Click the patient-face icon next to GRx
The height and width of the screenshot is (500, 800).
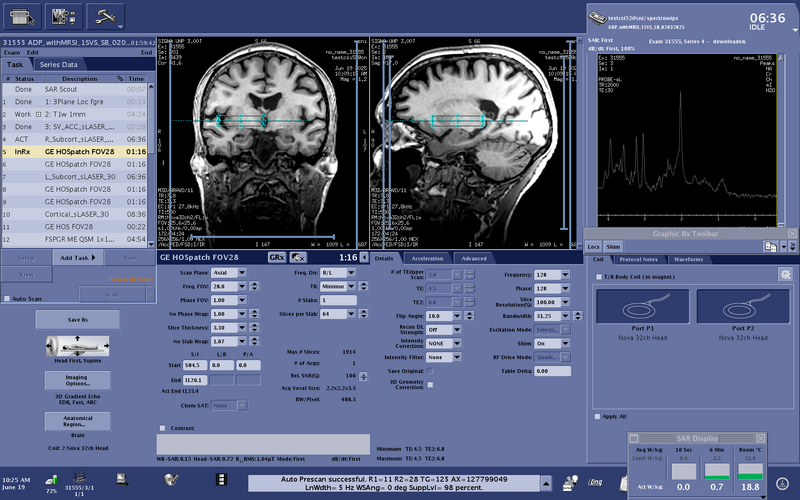pos(298,258)
